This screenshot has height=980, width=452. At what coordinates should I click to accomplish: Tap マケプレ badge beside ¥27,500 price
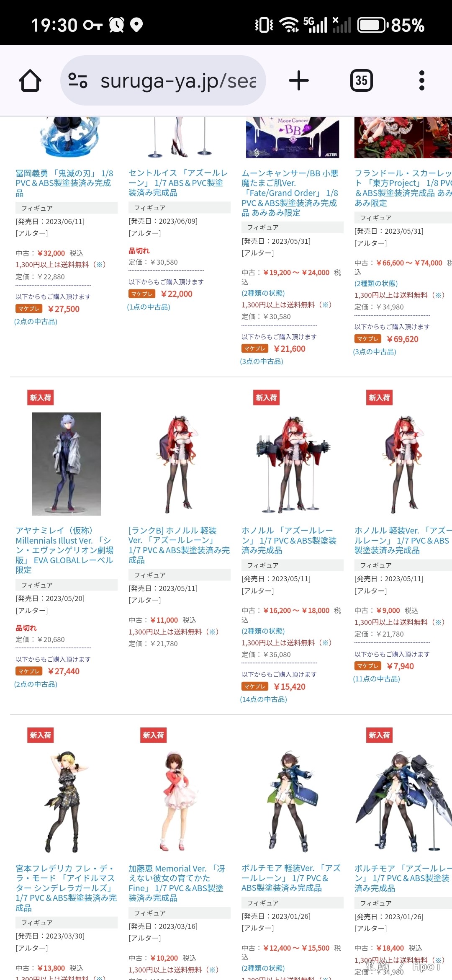[29, 309]
